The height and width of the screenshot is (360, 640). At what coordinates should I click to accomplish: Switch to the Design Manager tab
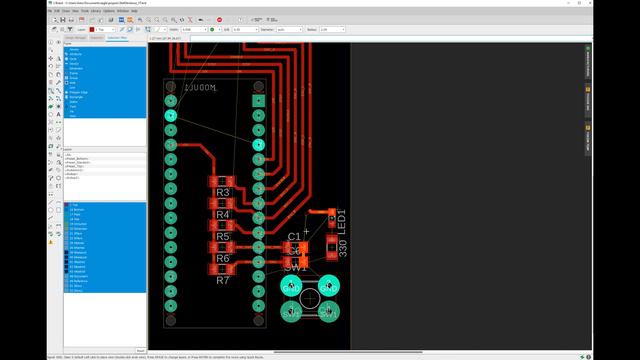pyautogui.click(x=76, y=38)
